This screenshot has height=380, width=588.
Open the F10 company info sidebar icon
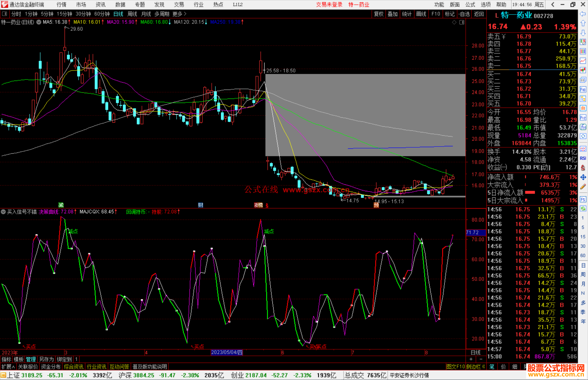click(x=583, y=89)
